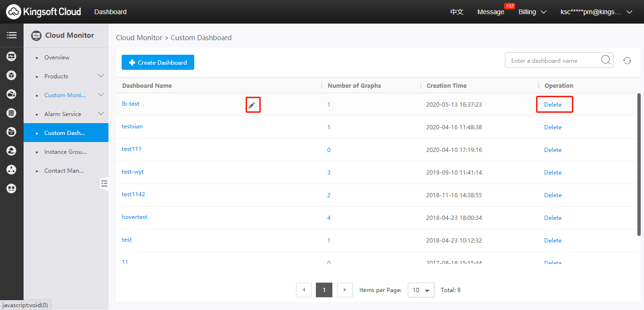
Task: Open the hovertest dashboard
Action: click(134, 217)
